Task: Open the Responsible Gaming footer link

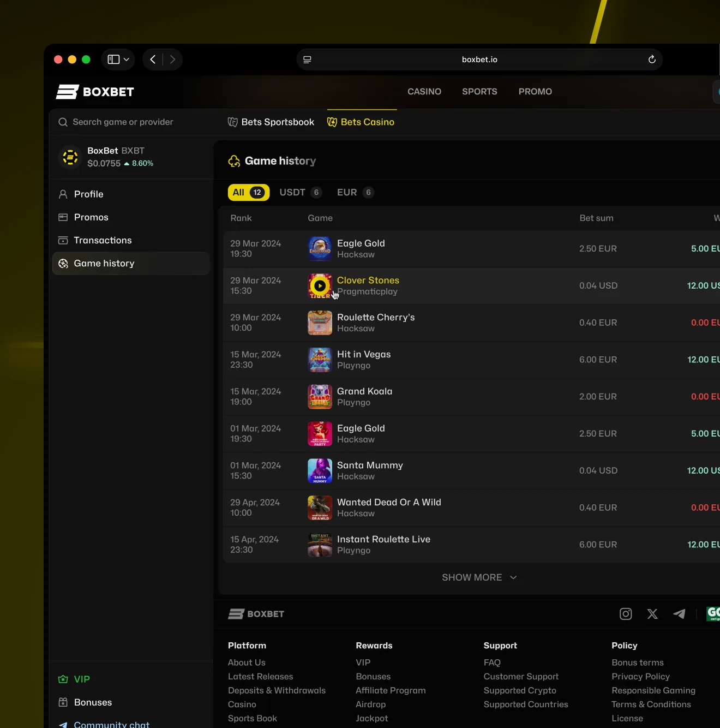Action: click(x=653, y=691)
